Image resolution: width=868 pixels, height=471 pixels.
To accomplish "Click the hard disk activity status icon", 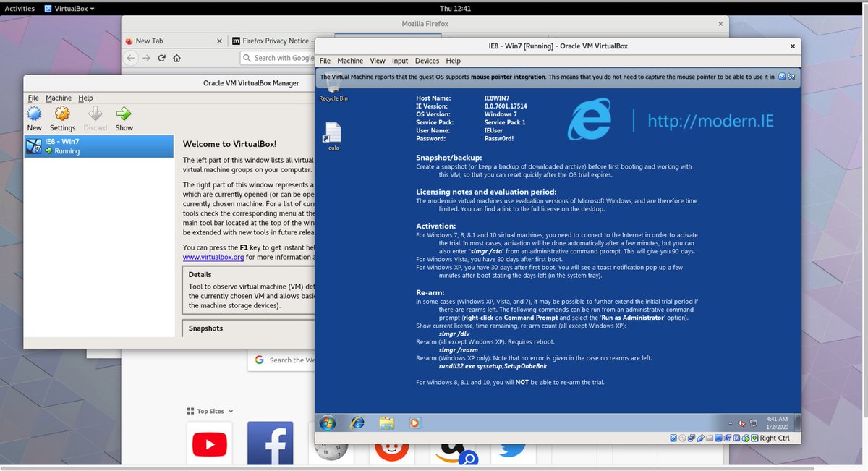I will [673, 438].
